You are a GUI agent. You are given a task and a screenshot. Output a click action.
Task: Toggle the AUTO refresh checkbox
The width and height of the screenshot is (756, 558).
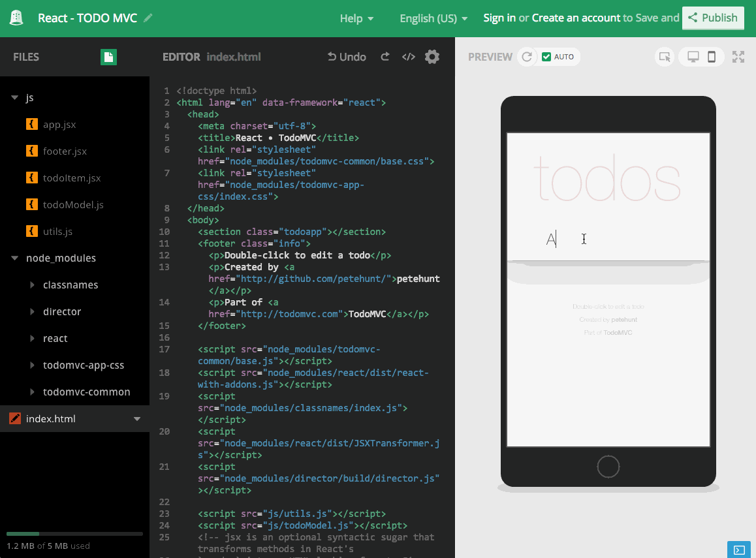coord(546,57)
